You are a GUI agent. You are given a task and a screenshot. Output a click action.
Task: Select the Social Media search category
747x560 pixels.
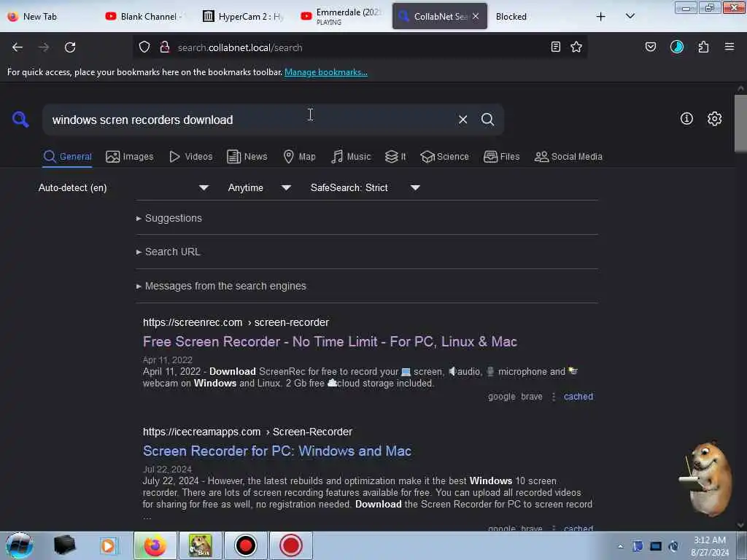coord(568,157)
